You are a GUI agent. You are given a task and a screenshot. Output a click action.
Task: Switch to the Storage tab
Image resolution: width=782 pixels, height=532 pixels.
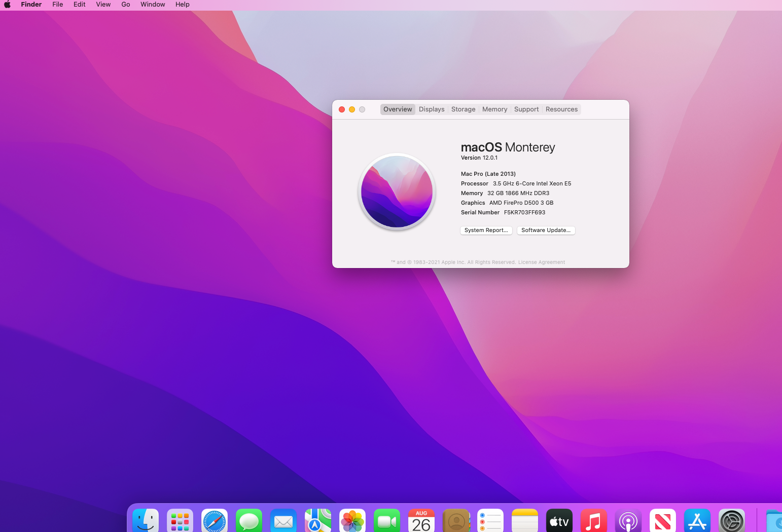click(x=464, y=109)
